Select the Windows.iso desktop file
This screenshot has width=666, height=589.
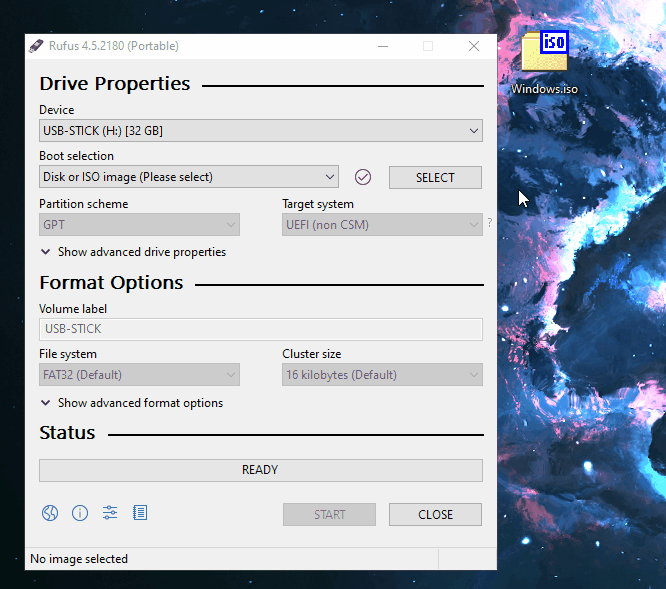(x=545, y=63)
